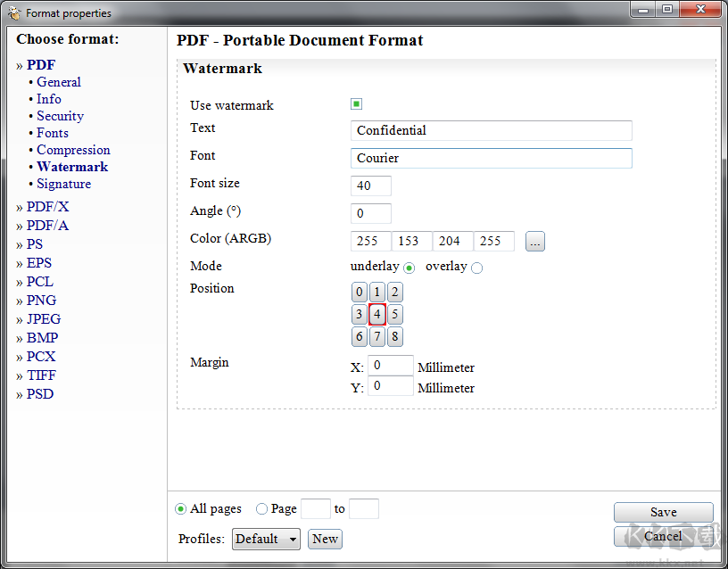Click the Font size input field
This screenshot has height=569, width=728.
tap(370, 186)
